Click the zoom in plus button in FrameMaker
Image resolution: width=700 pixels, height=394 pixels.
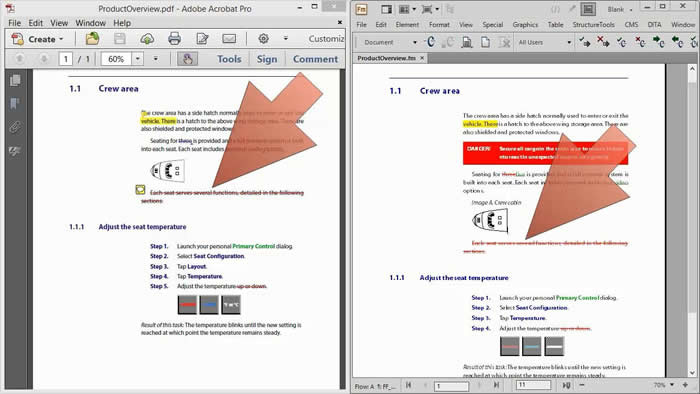(x=685, y=385)
